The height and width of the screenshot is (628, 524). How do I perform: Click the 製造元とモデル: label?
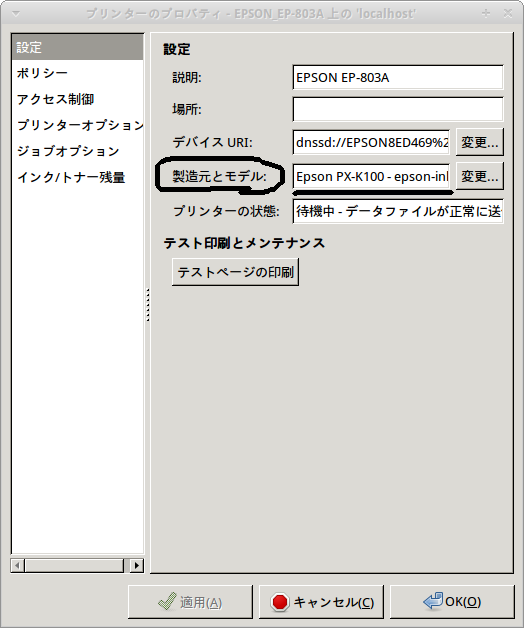click(219, 176)
